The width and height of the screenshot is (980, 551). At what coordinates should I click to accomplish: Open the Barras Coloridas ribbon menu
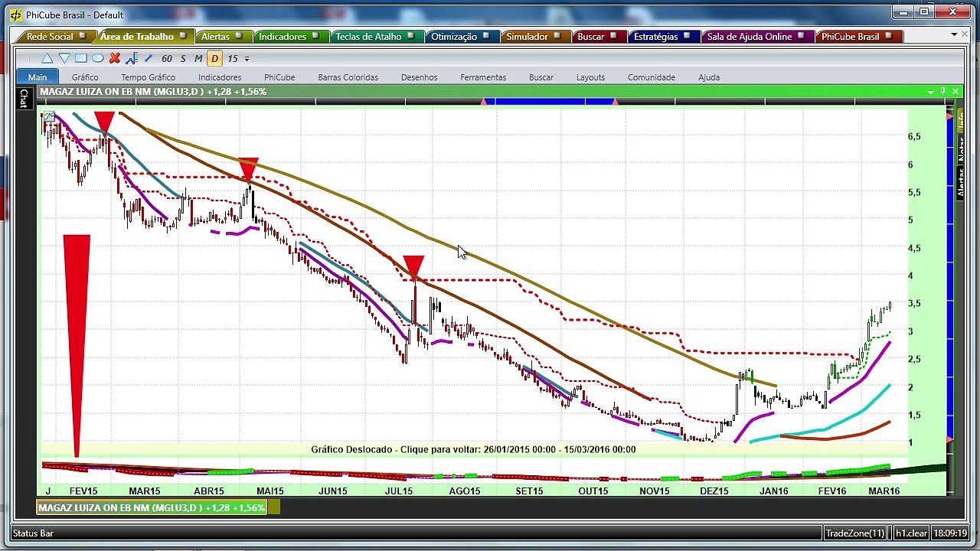[348, 77]
